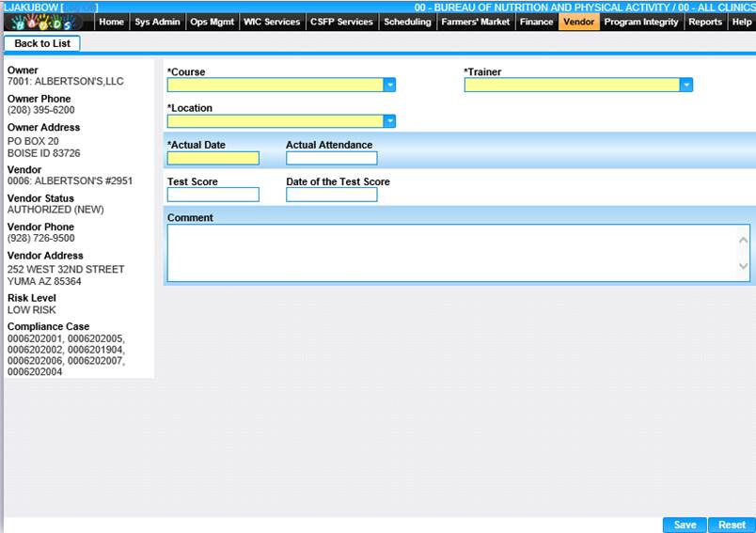Click the Save button
The image size is (756, 533).
click(x=685, y=525)
